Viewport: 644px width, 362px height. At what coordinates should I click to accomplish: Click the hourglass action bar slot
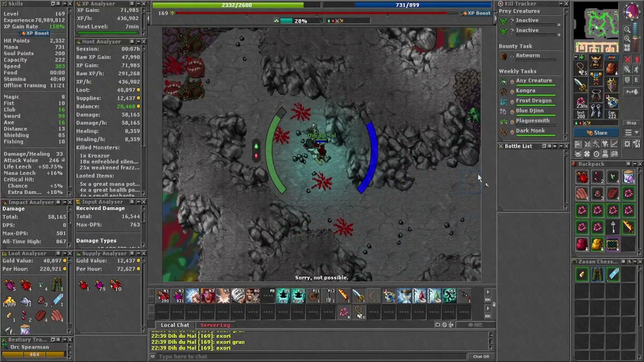[405, 296]
